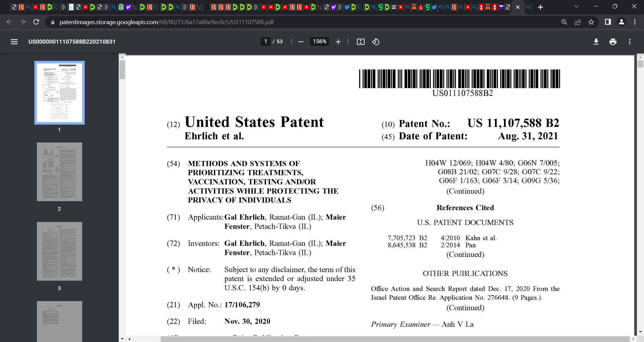Reload the current page
The height and width of the screenshot is (342, 644).
coord(36,22)
